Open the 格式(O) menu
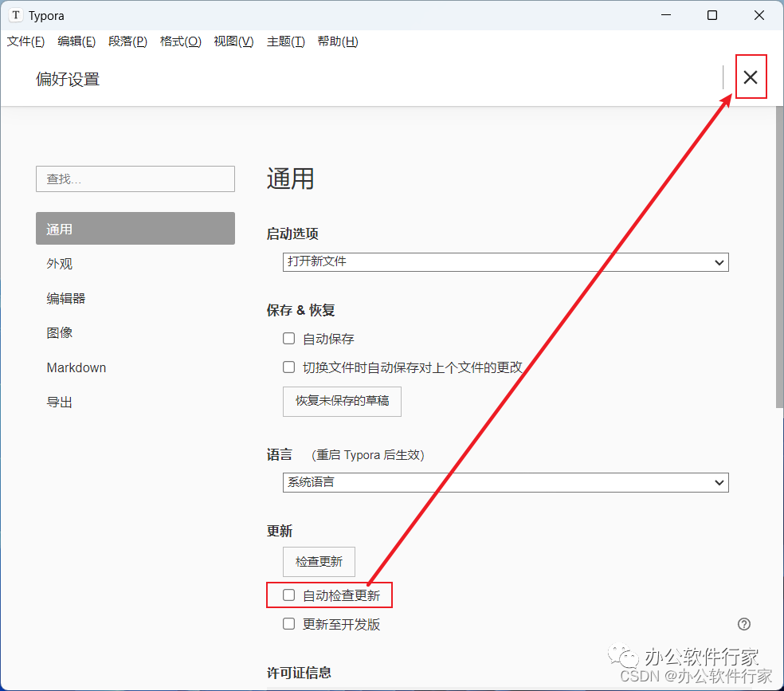The image size is (784, 691). (x=181, y=41)
